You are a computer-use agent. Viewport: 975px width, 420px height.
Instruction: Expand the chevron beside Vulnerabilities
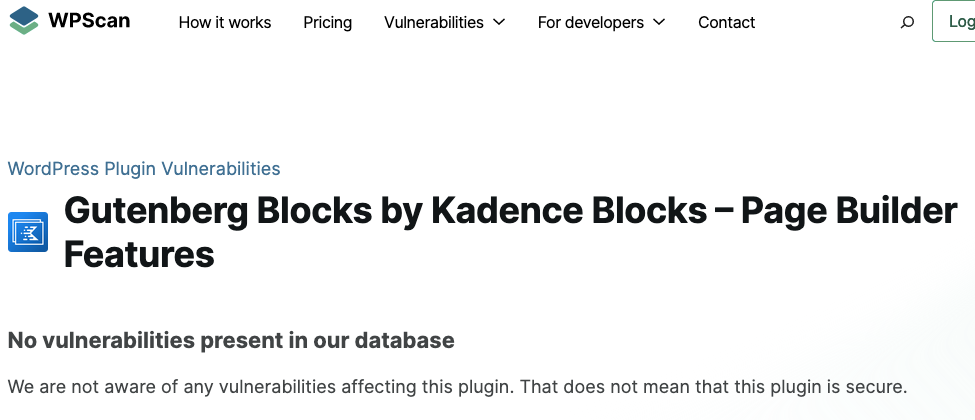tap(499, 22)
